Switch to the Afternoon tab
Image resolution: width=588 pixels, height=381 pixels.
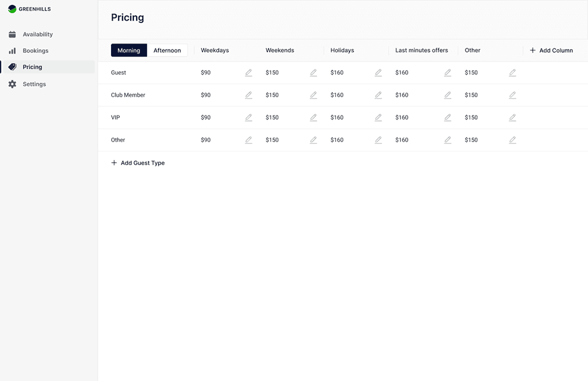pos(167,50)
